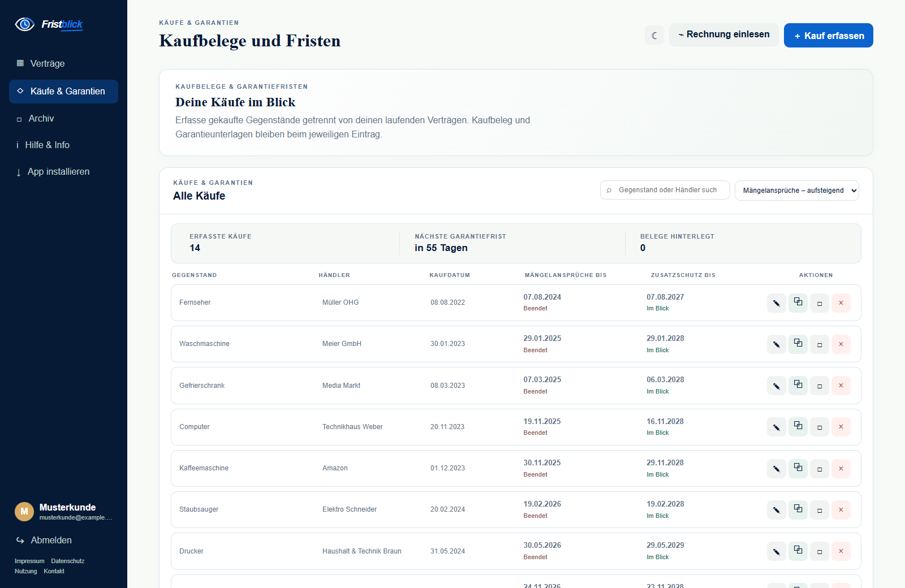
Task: Click the pencil edit icon for Fernseher
Action: pos(777,303)
